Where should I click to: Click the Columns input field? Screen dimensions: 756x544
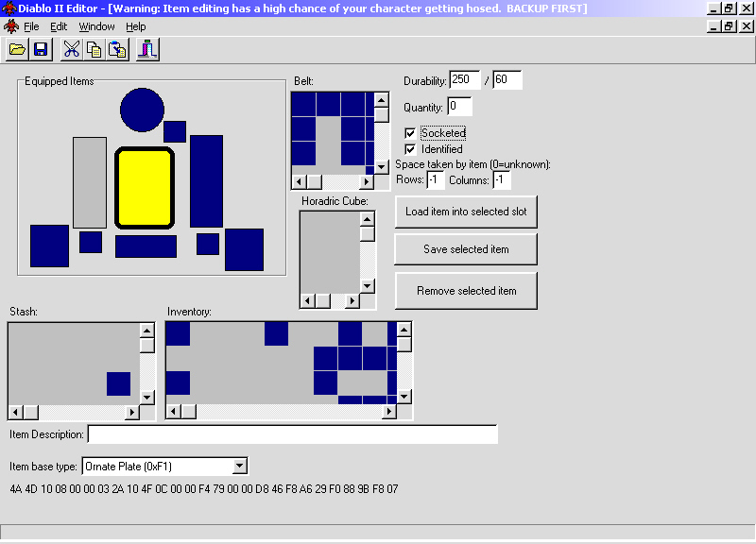502,180
